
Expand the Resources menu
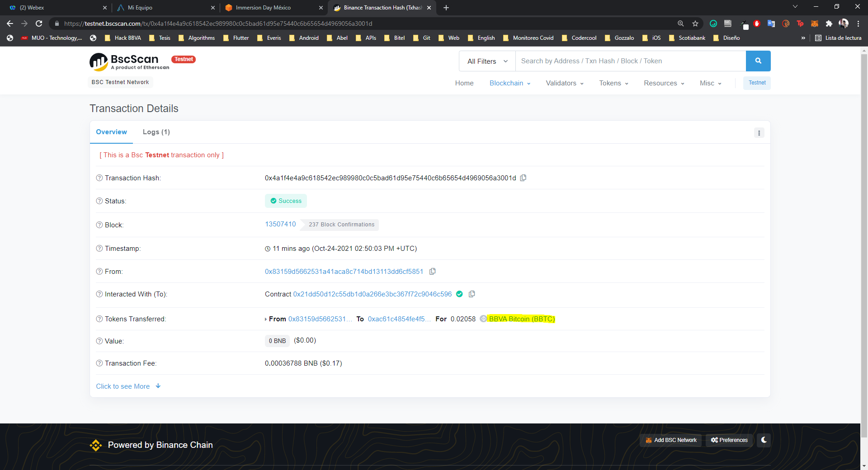(x=664, y=83)
